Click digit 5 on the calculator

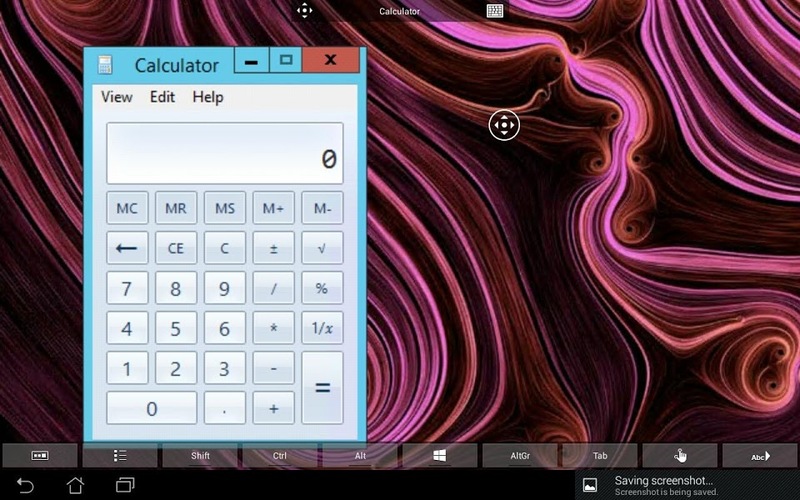click(176, 328)
